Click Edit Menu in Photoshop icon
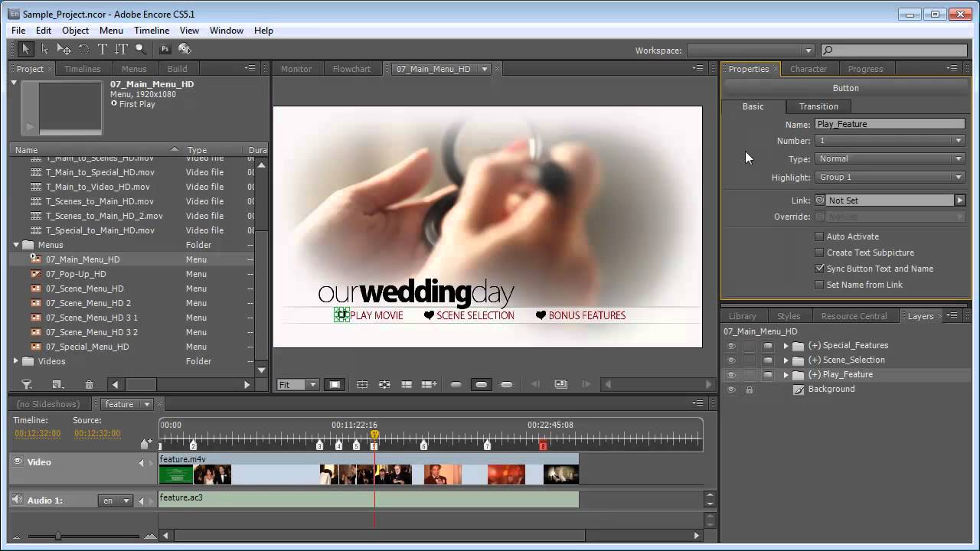 [x=165, y=49]
